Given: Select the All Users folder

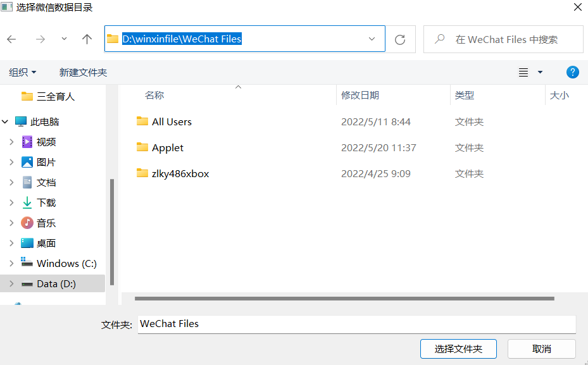Looking at the screenshot, I should 172,121.
